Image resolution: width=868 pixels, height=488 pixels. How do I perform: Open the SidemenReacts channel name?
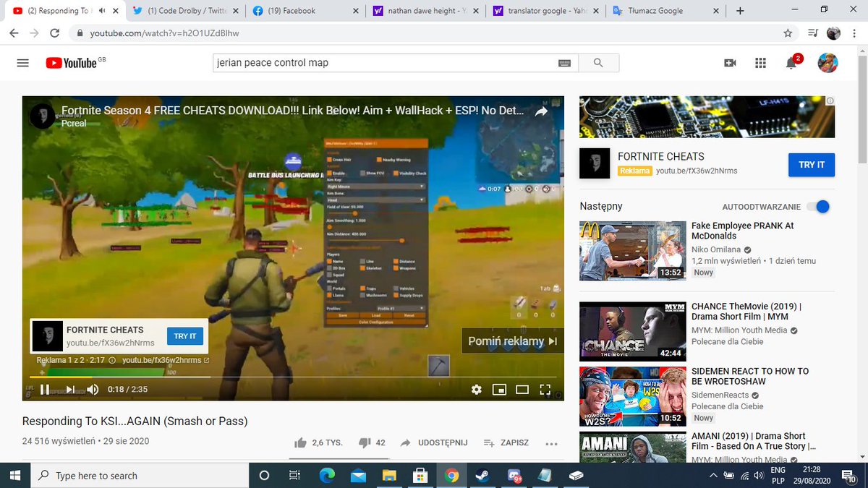coord(720,395)
